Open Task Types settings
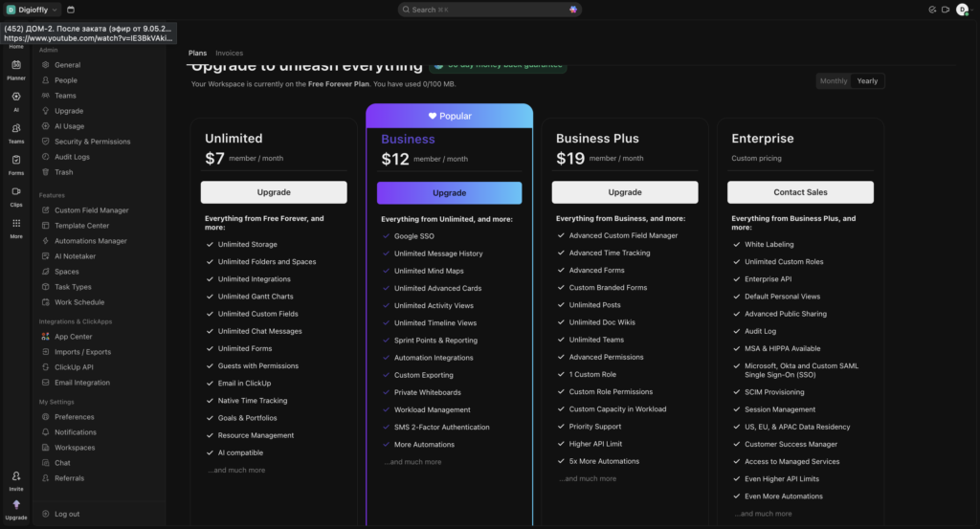Viewport: 980px width, 529px height. [73, 287]
